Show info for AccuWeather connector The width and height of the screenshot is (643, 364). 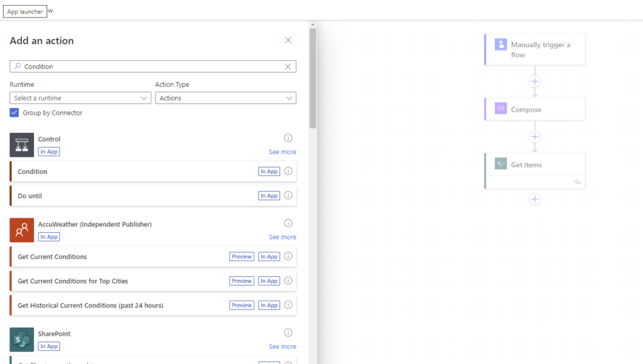point(288,223)
